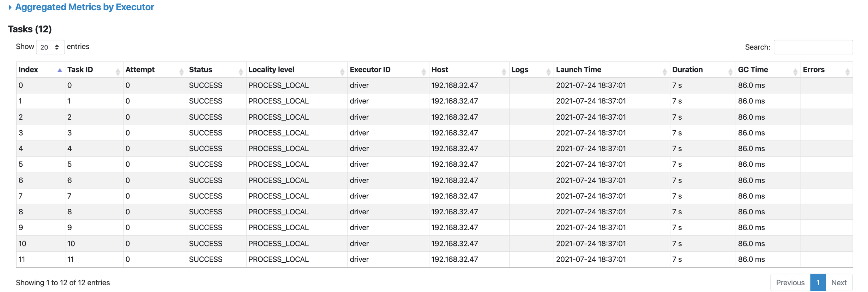868x292 pixels.
Task: Go to Previous page of tasks
Action: [x=790, y=282]
